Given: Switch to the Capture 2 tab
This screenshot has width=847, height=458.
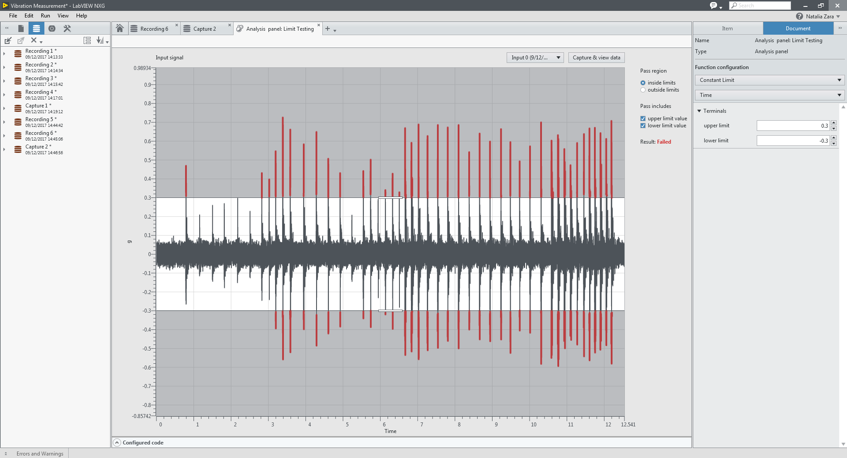Looking at the screenshot, I should tap(204, 29).
